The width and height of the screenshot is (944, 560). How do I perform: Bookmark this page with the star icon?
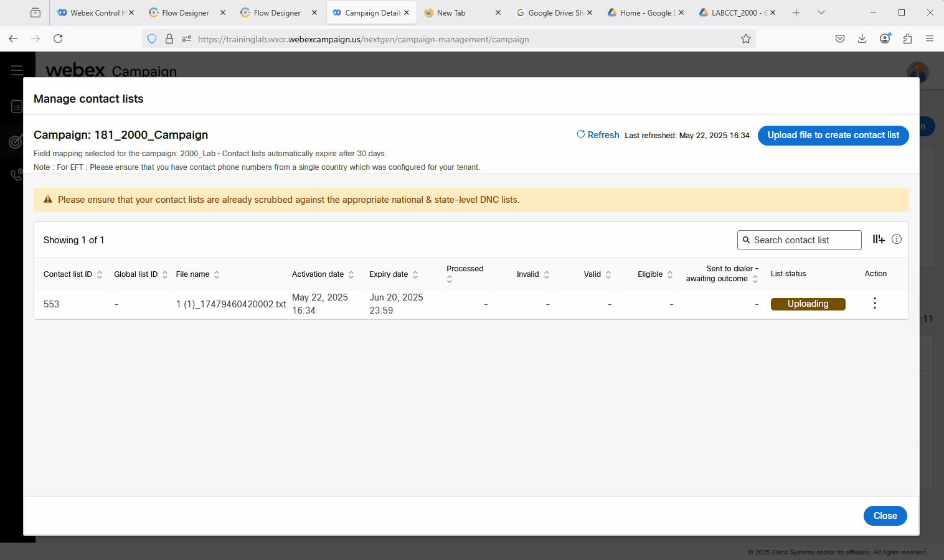[745, 39]
